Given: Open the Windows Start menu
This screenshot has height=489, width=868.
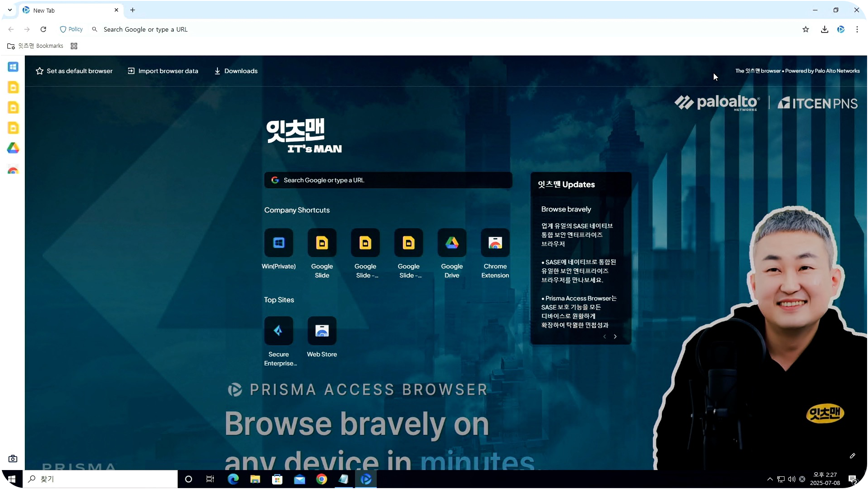Looking at the screenshot, I should point(12,479).
